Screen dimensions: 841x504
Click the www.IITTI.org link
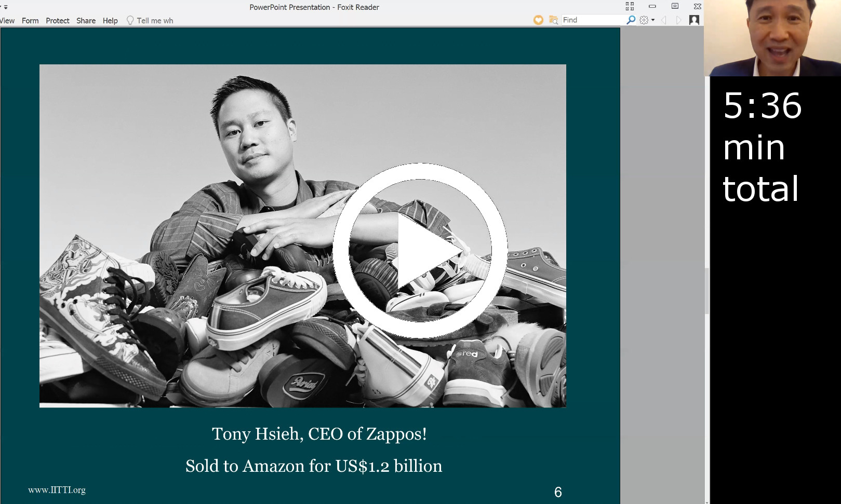pos(57,490)
